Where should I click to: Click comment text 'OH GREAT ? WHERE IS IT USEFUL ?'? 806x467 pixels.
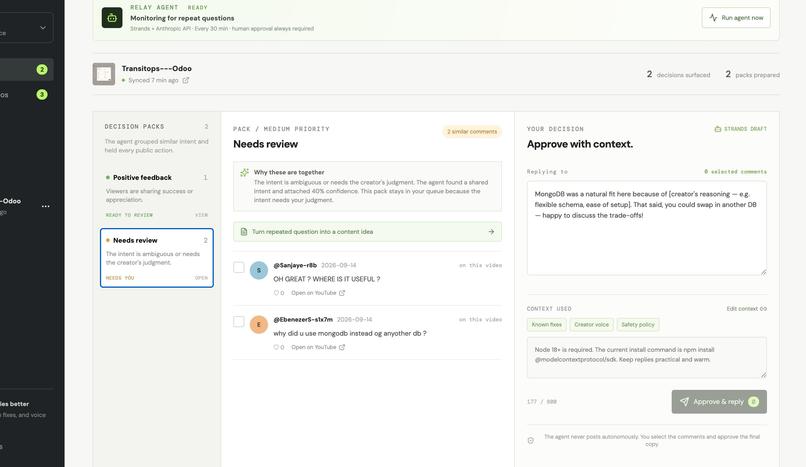click(x=327, y=279)
